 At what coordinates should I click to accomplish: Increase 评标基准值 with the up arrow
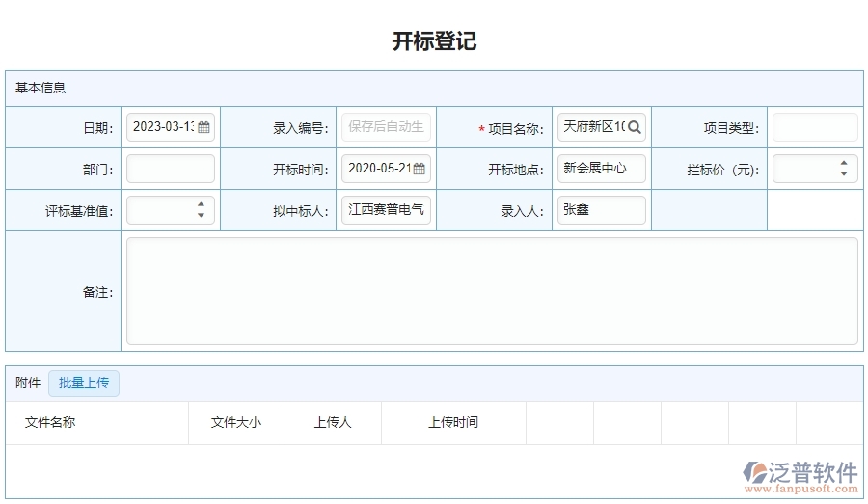(x=201, y=204)
